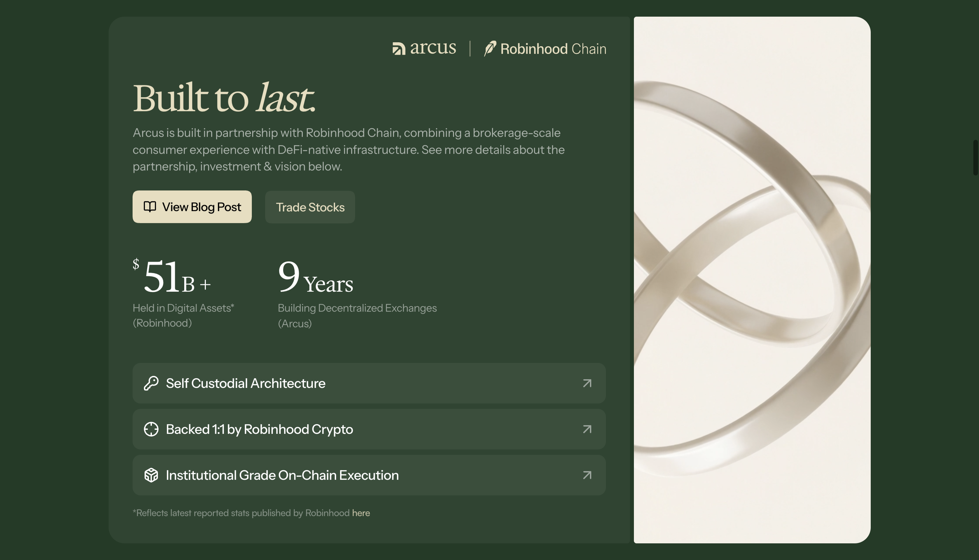Click 'Held in Digital Assets* (Robinhood)' caption
Viewport: 979px width, 560px height.
click(x=184, y=315)
